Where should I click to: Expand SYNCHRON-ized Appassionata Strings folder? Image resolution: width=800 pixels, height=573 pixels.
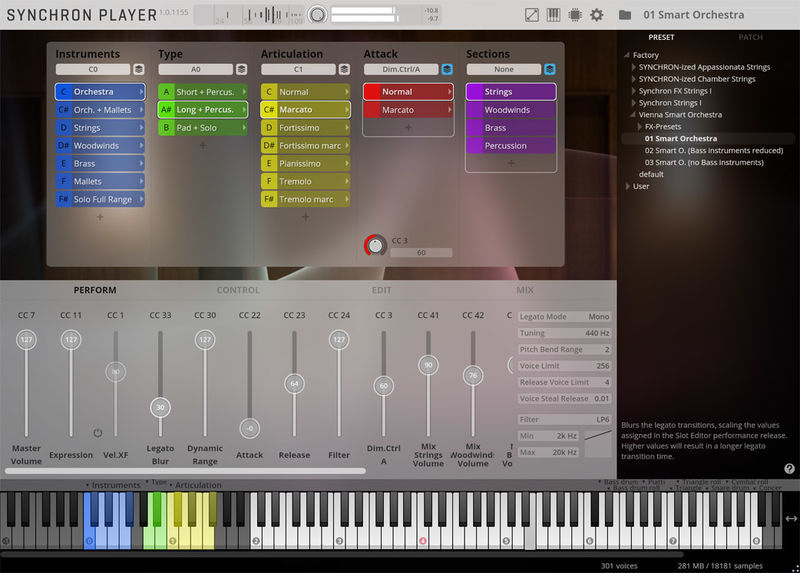tap(634, 67)
